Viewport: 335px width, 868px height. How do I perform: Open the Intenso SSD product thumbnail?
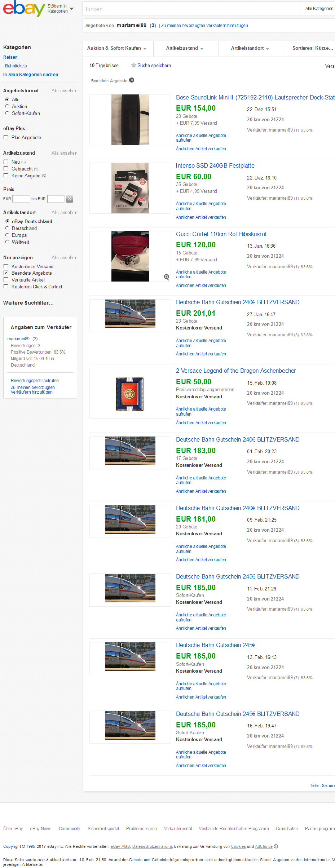(x=130, y=188)
